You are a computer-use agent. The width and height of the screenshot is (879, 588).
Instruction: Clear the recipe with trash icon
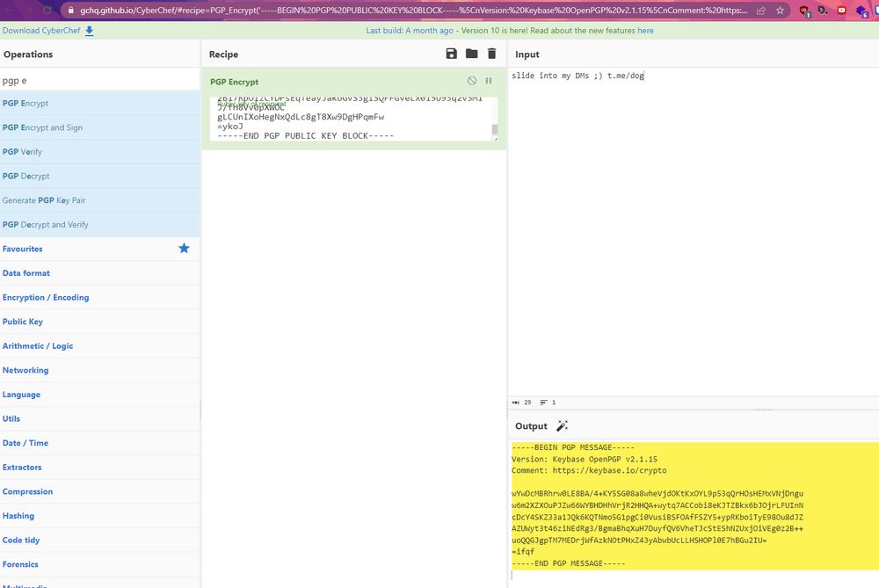[x=491, y=54]
